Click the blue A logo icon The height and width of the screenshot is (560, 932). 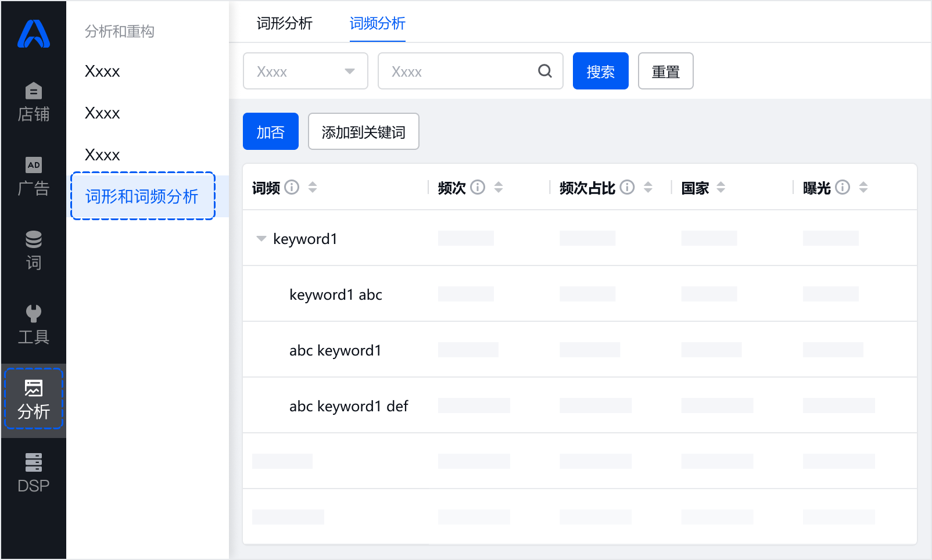[34, 34]
